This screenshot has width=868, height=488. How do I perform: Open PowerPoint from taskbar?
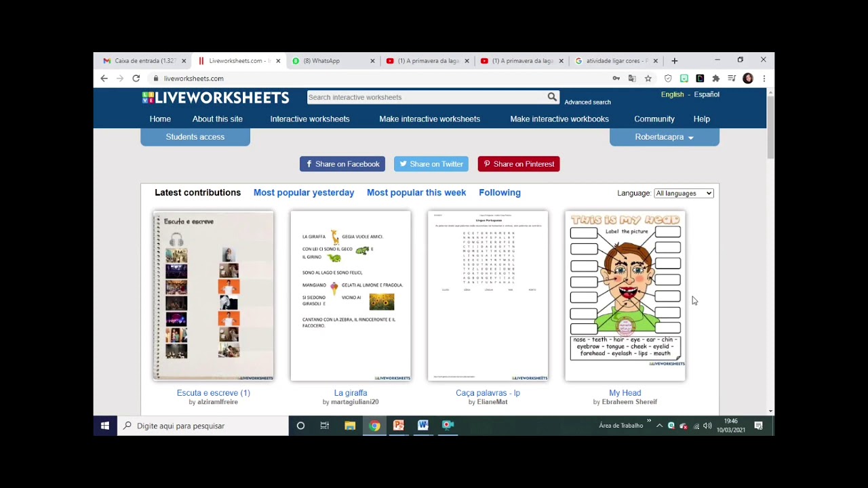pyautogui.click(x=399, y=426)
